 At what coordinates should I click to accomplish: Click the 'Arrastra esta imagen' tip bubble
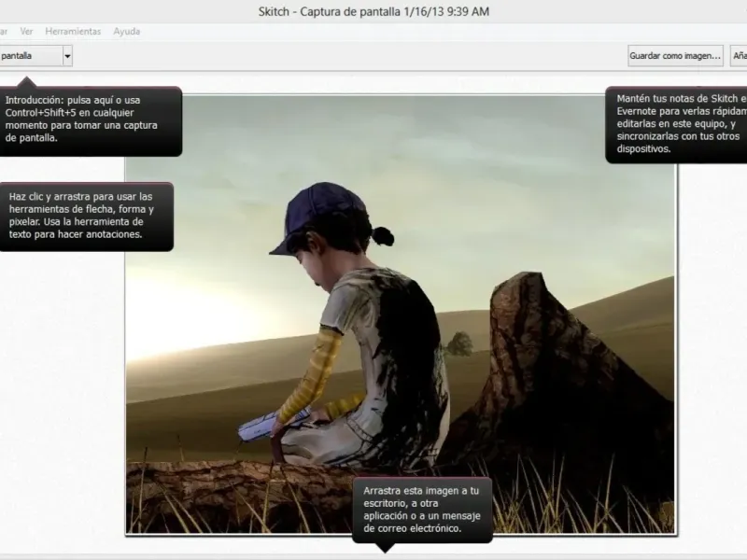[422, 510]
